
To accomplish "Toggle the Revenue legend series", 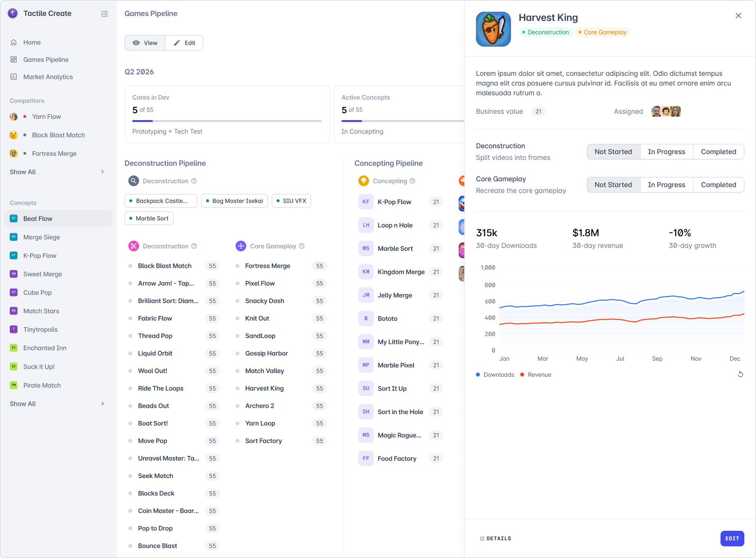I will pos(536,375).
